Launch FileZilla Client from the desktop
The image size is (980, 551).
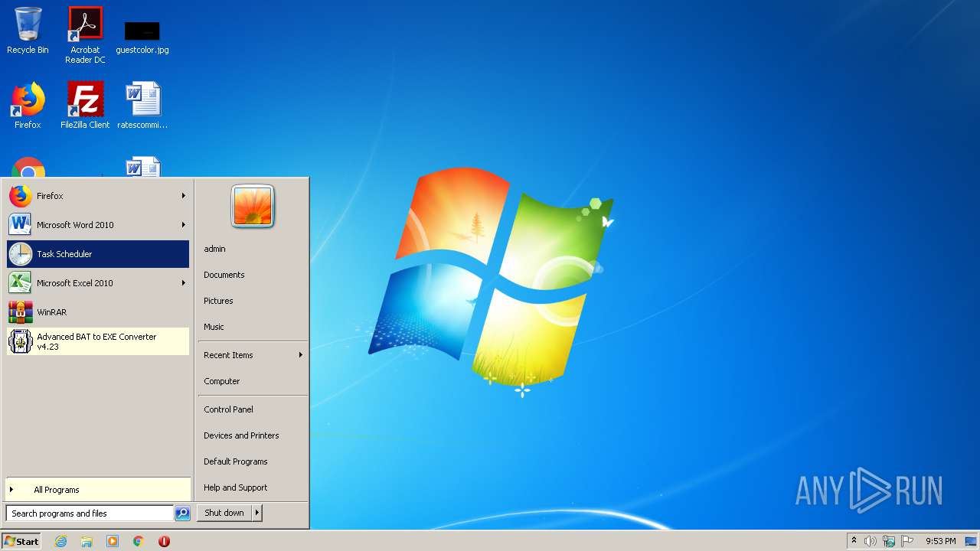tap(85, 106)
